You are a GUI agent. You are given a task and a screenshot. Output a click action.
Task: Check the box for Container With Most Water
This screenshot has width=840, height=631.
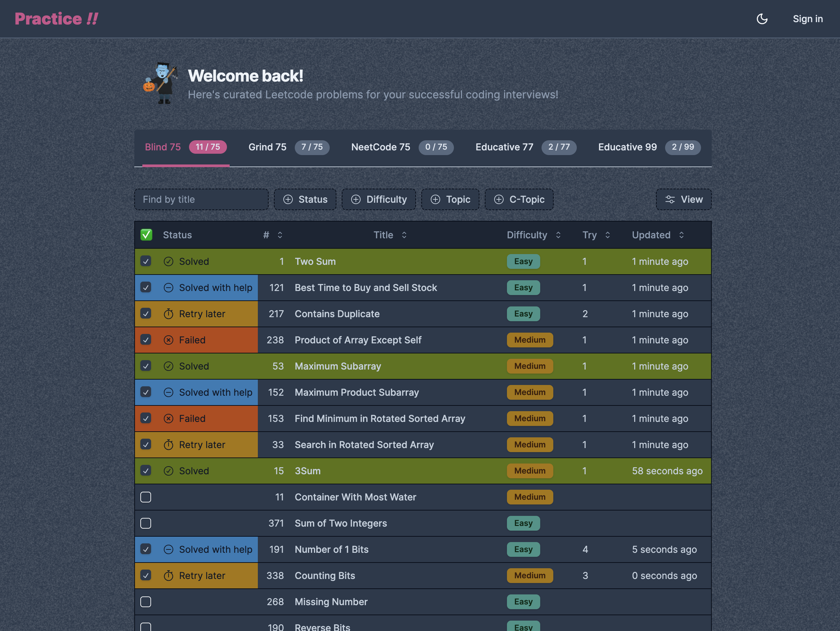(146, 497)
